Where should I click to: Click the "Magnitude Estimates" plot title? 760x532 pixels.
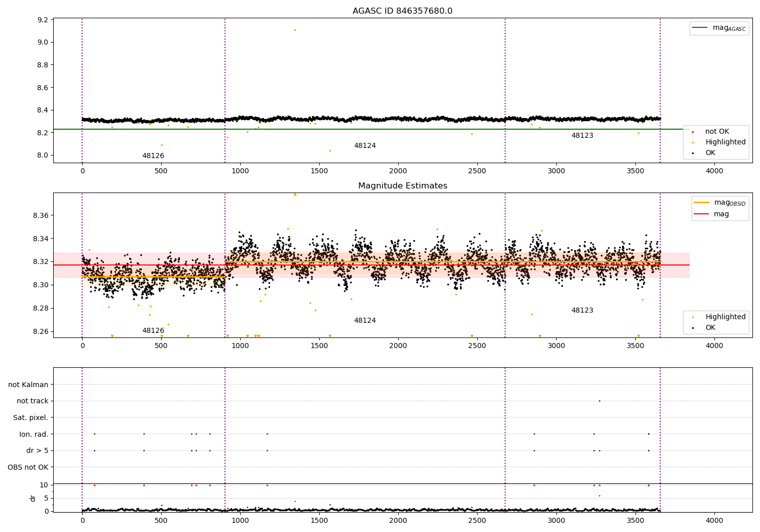click(x=402, y=186)
